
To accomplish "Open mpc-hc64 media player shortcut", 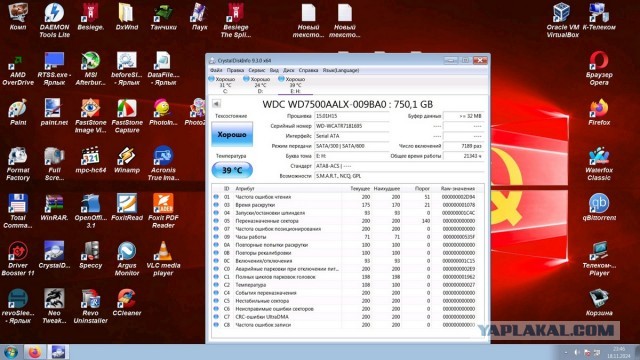I will 91,159.
